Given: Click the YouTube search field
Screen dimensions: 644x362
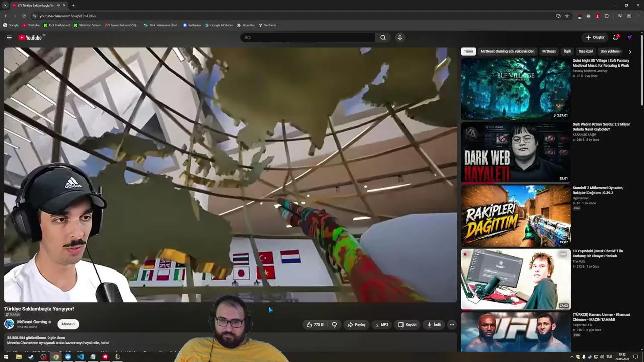Looking at the screenshot, I should (x=307, y=37).
